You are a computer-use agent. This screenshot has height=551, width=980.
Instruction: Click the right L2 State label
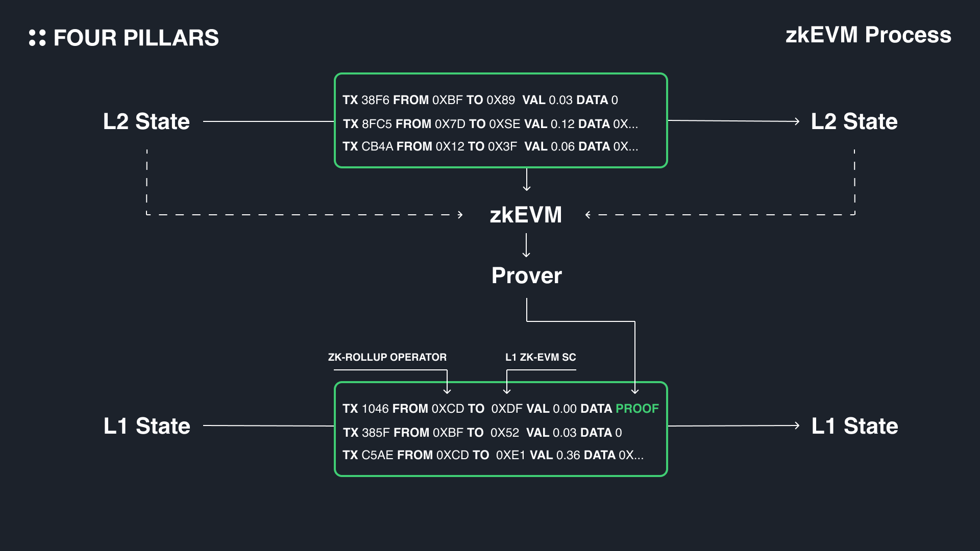854,121
